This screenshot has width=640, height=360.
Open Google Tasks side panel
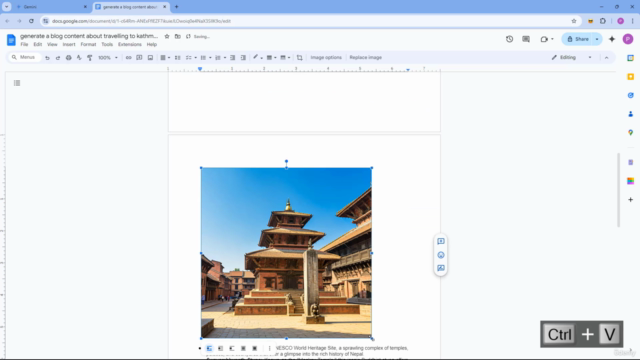coord(631,95)
